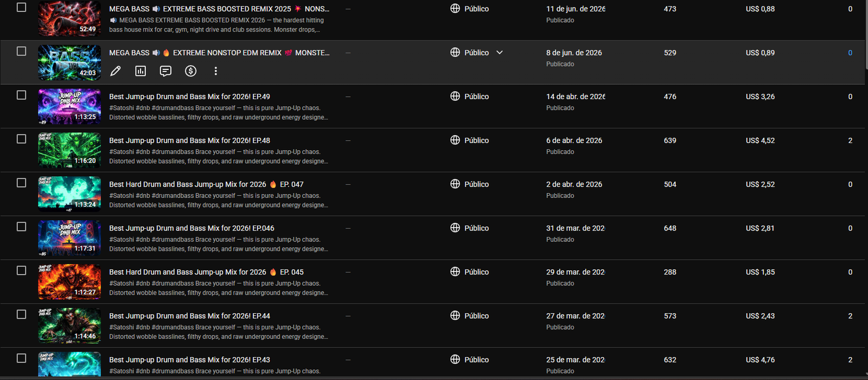
Task: Click globe visibility icon for EP.046 video
Action: 455,228
